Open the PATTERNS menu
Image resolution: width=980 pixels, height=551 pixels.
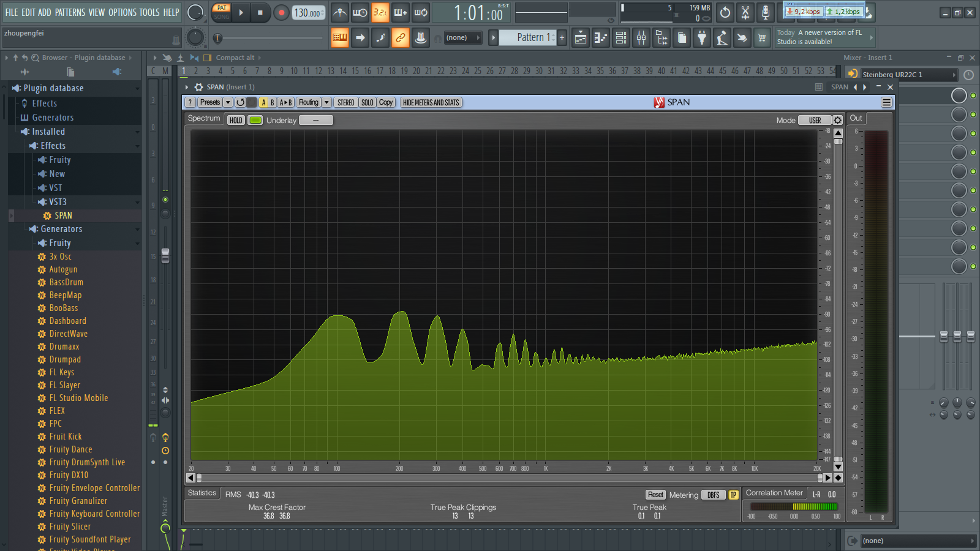tap(70, 12)
